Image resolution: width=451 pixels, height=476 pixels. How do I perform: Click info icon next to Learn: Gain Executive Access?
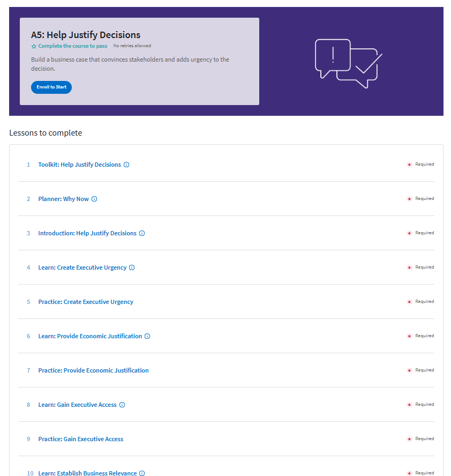(x=122, y=405)
